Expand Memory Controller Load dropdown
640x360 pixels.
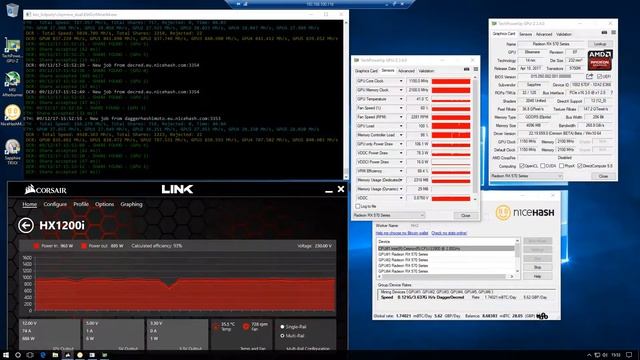pyautogui.click(x=401, y=135)
